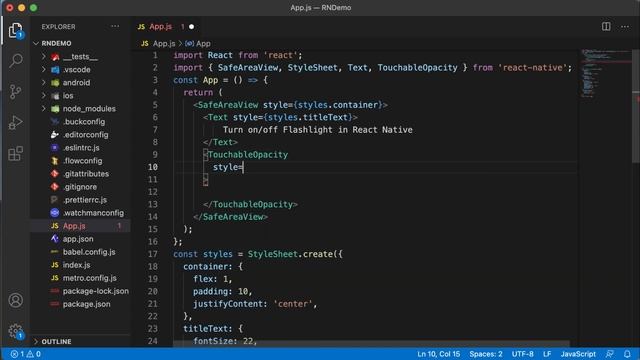The image size is (640, 360).
Task: Click the errors count in status bar
Action: pos(18,354)
